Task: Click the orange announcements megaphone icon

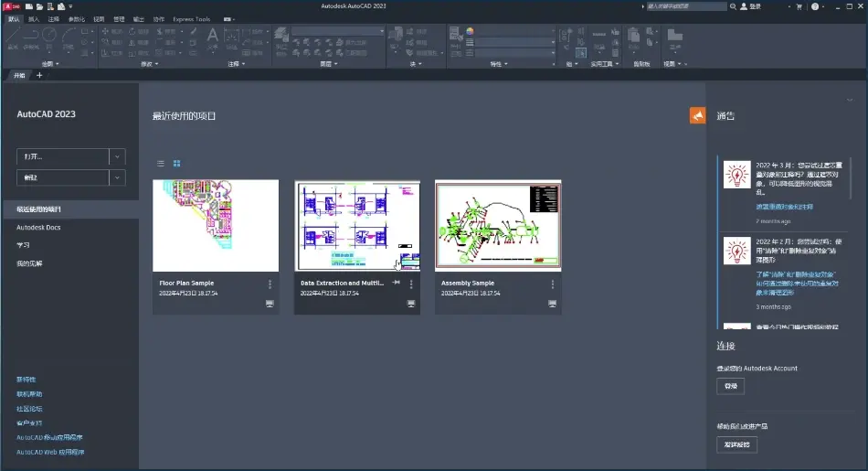Action: [697, 115]
